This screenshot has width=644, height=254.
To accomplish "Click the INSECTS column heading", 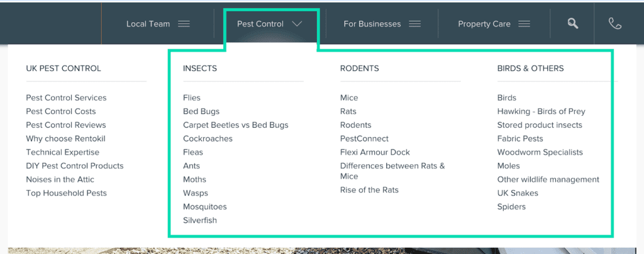I will pos(200,68).
